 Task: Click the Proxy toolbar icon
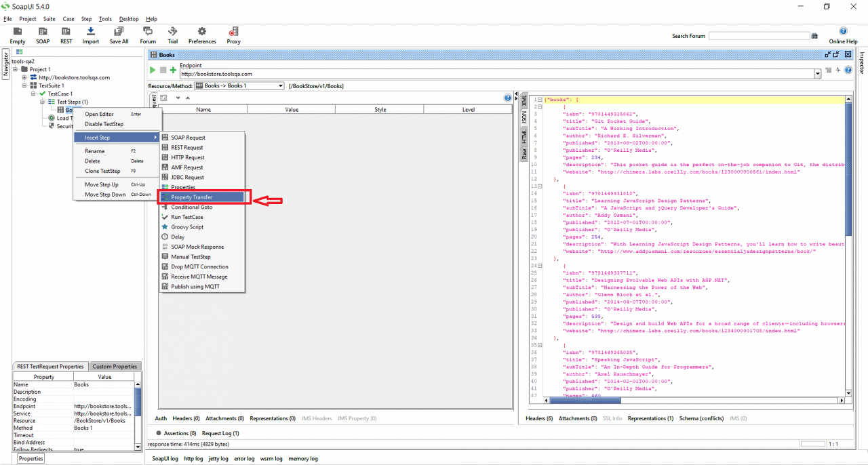point(233,35)
